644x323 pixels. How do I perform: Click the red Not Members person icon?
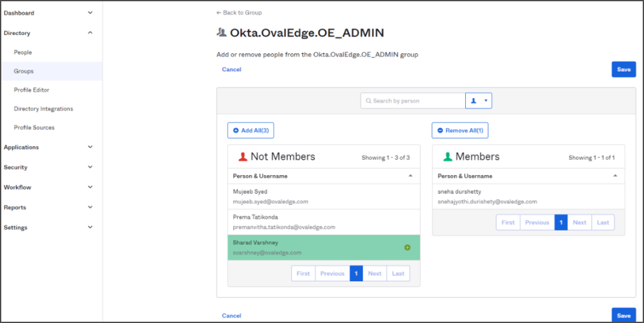[x=243, y=157]
